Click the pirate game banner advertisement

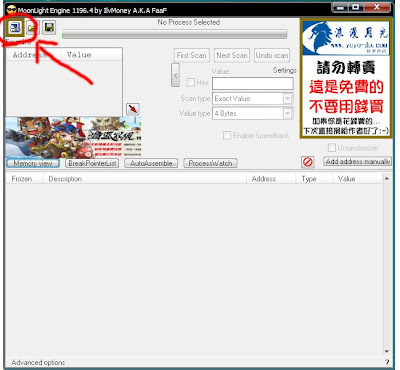73,137
